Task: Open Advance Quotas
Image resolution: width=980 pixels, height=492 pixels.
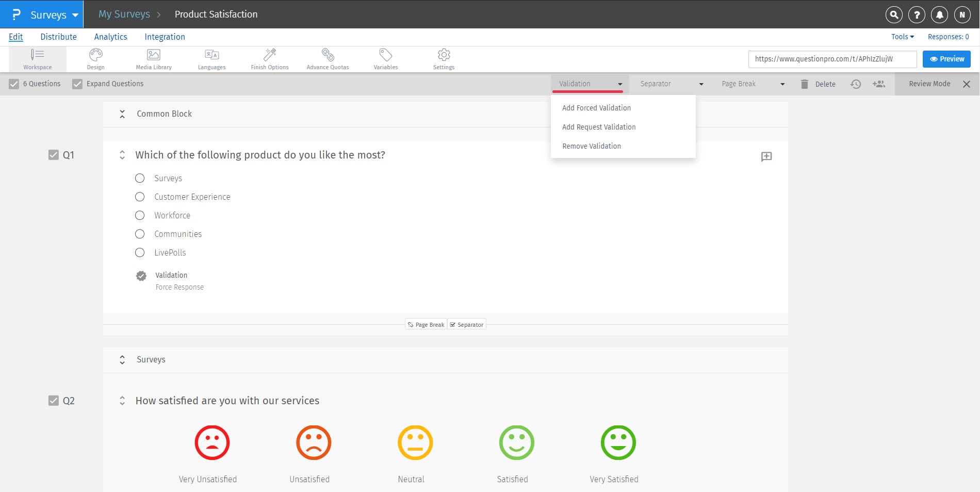Action: [328, 58]
